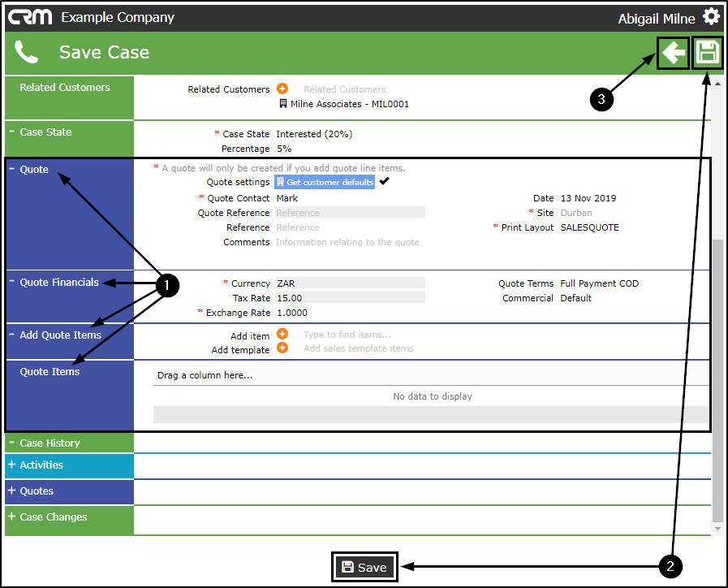Click the phone icon beside Save Case
Screen dimensions: 728x588
tap(26, 52)
